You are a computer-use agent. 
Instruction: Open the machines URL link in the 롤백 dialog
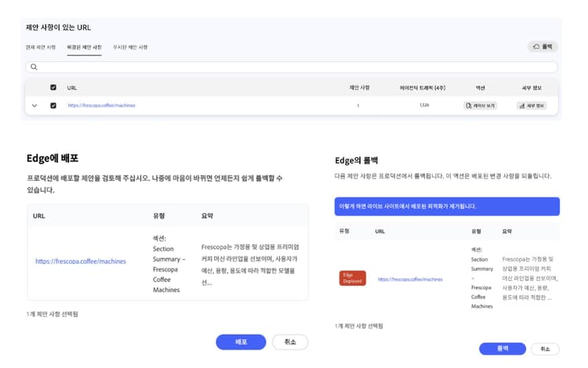tap(410, 280)
